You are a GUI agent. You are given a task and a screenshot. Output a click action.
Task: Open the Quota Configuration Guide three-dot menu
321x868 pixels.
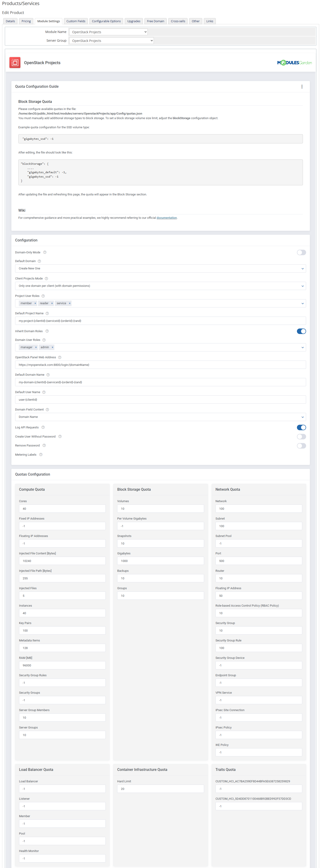(302, 87)
